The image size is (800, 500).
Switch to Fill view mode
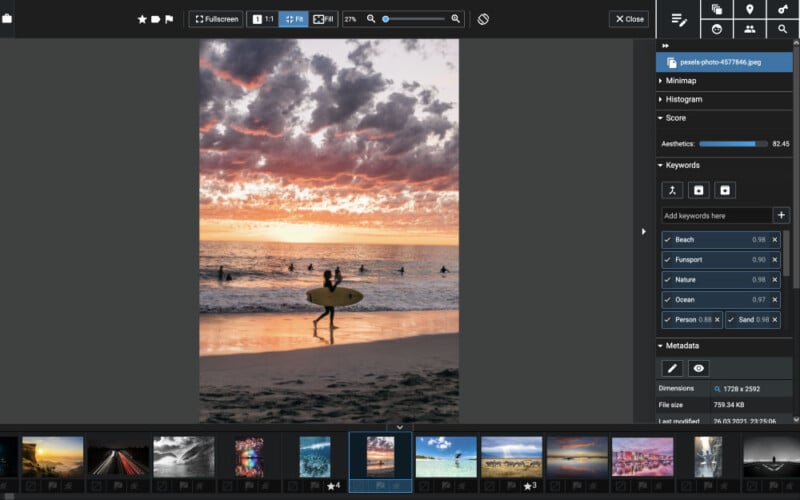coord(323,19)
